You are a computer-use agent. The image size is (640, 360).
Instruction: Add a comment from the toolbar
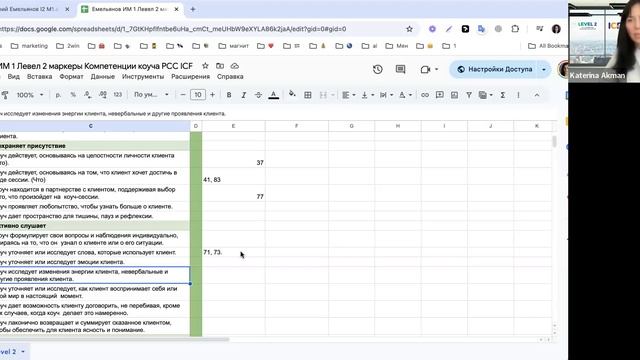(440, 95)
